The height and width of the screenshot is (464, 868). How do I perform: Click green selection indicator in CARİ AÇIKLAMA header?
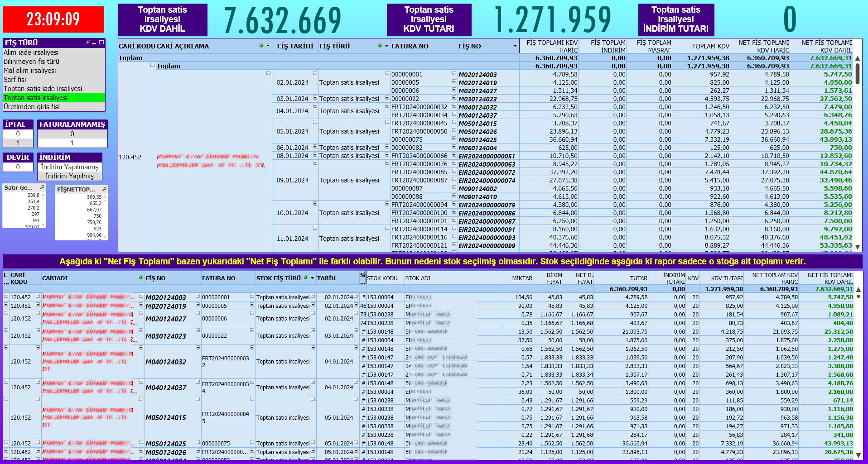click(261, 46)
